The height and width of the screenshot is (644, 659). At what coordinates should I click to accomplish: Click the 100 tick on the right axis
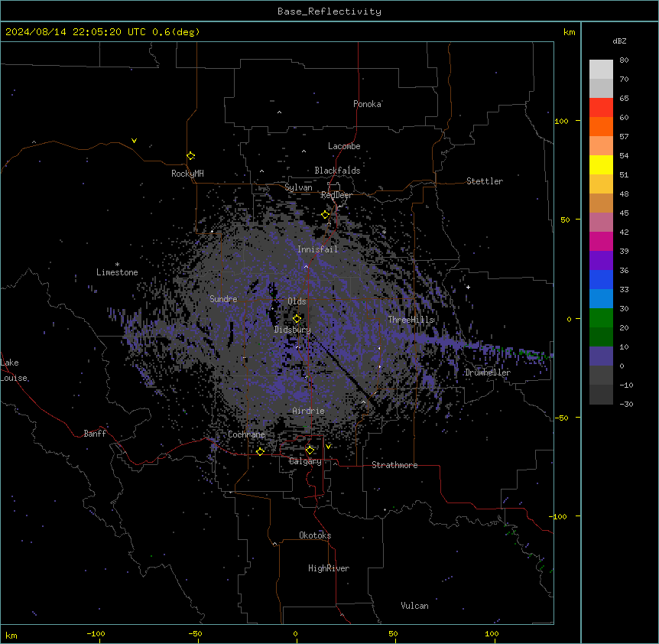[x=561, y=121]
